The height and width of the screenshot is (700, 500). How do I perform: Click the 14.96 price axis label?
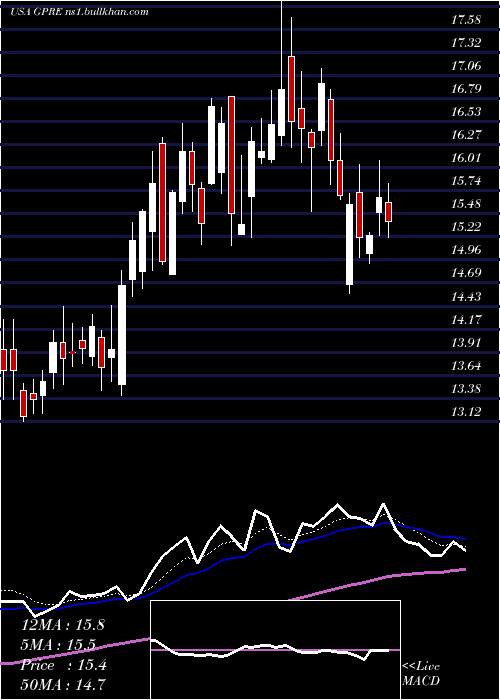coord(467,250)
